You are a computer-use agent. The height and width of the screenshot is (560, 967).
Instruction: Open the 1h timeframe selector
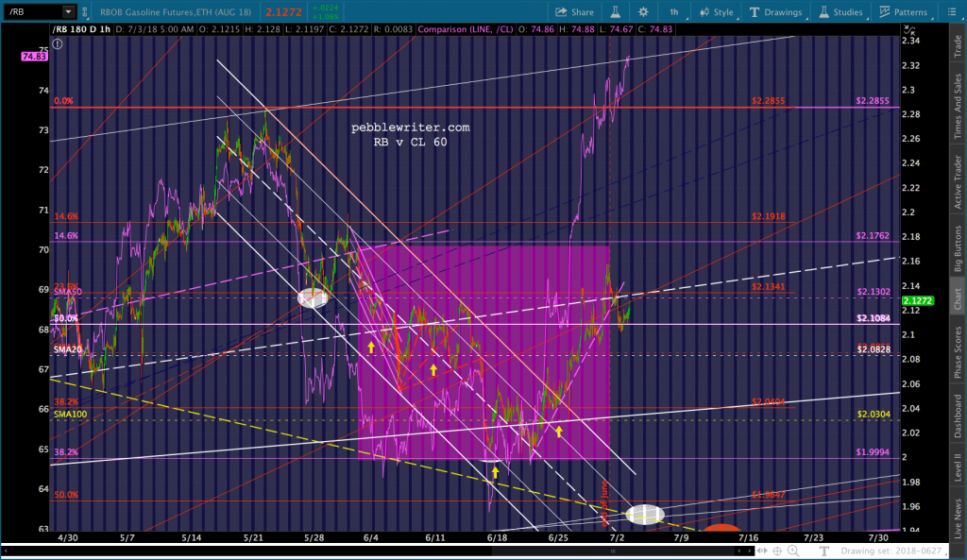673,12
